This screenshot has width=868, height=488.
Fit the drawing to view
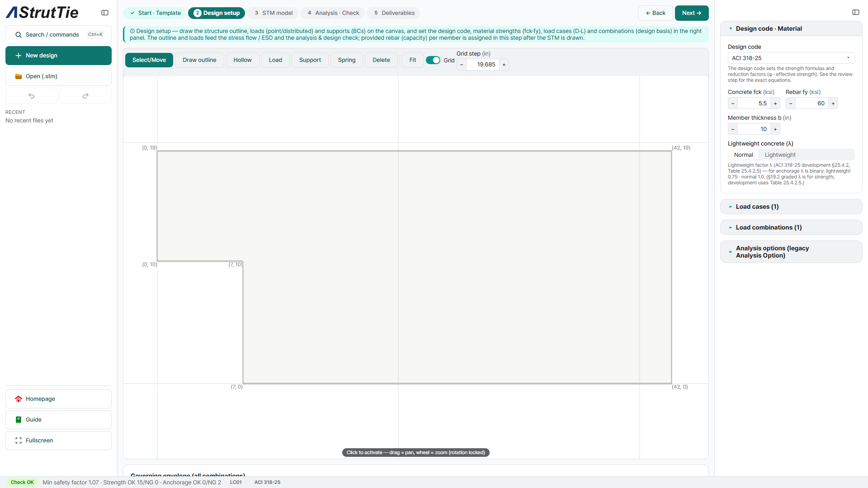413,60
